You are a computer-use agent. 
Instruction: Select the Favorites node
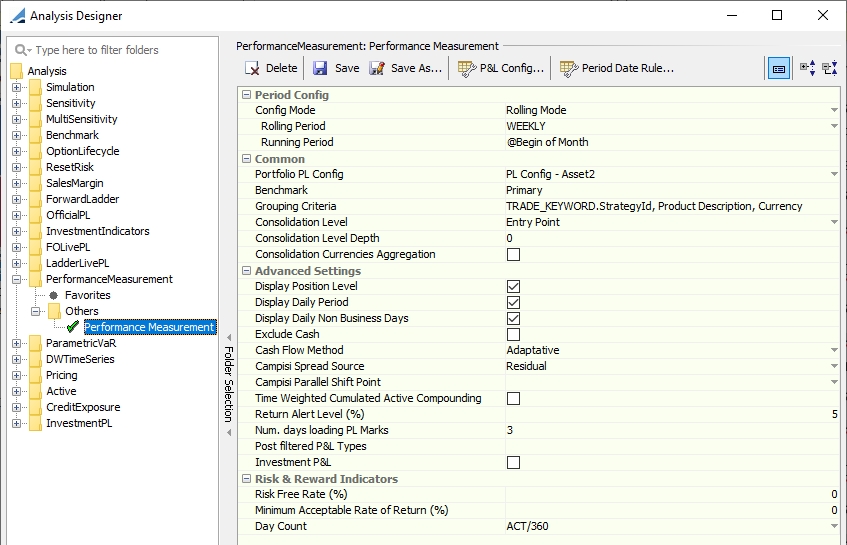[x=88, y=295]
